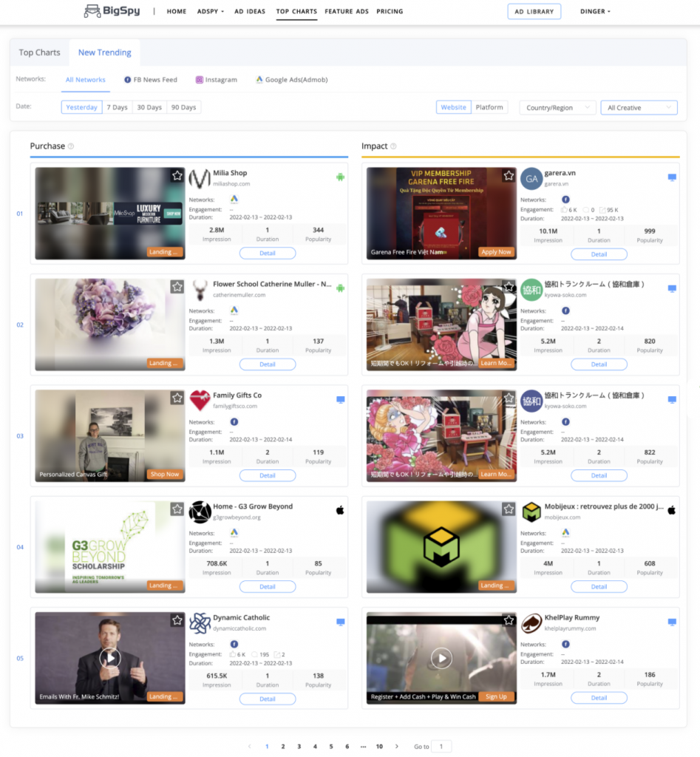Open the ADSPY dropdown menu
The image size is (700, 757).
tap(211, 11)
